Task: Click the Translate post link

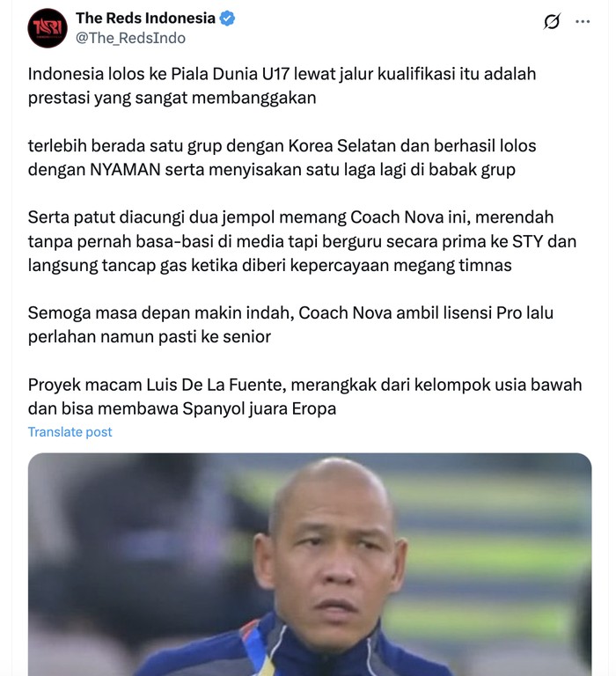Action: tap(70, 431)
